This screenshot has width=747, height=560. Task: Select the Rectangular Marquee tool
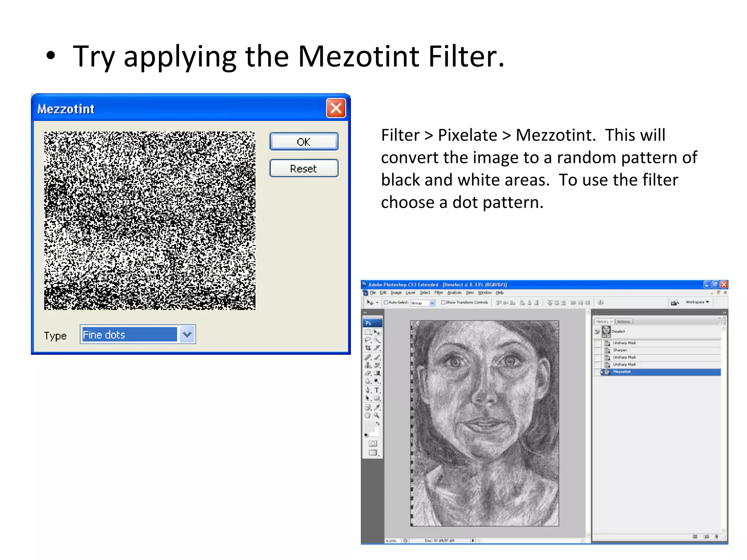click(x=368, y=332)
